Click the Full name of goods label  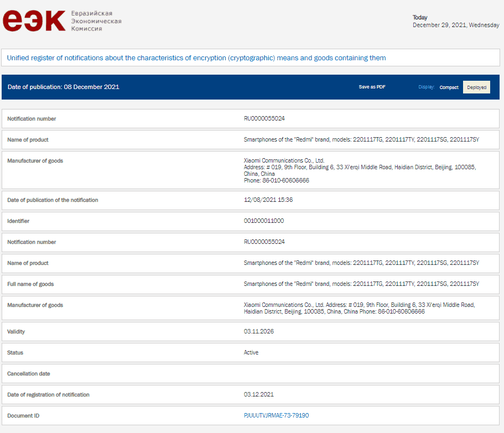coord(30,284)
